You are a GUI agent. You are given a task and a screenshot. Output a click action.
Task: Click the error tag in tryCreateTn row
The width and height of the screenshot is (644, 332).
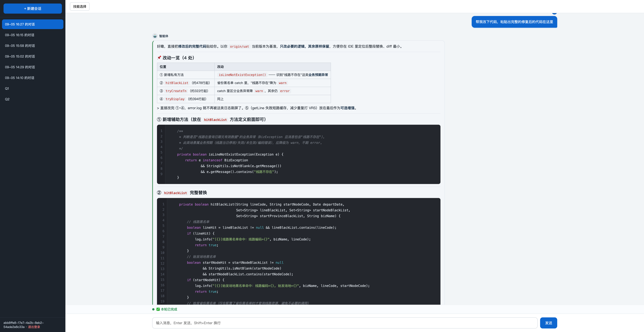click(x=285, y=91)
